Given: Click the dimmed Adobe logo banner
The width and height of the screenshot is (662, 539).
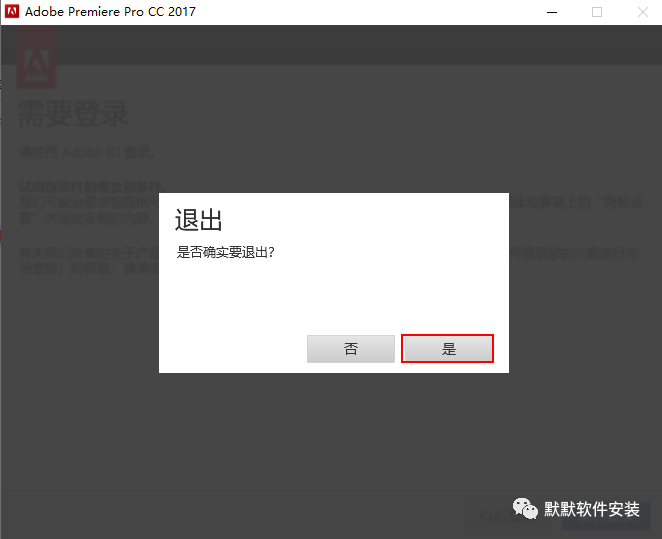Looking at the screenshot, I should (x=37, y=60).
